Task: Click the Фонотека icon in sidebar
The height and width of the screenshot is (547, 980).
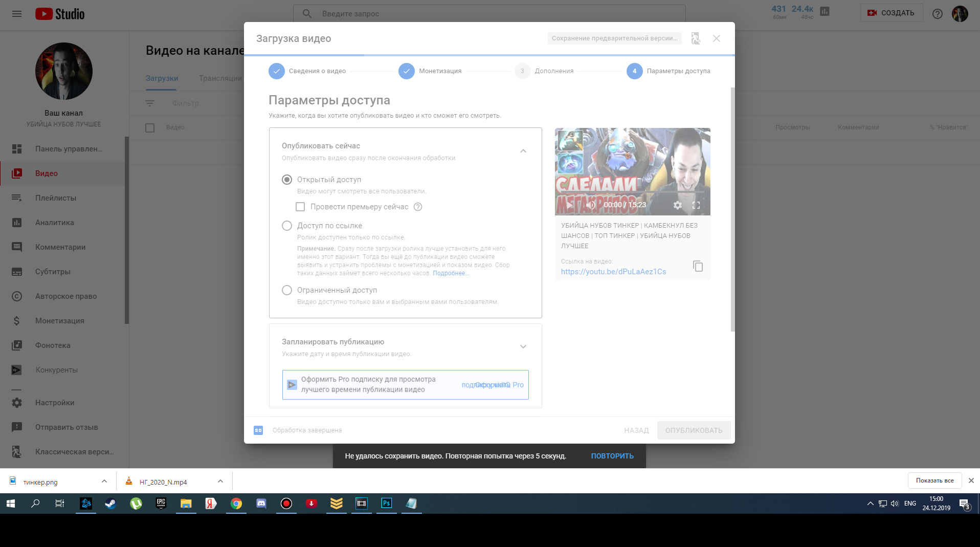Action: coord(17,345)
